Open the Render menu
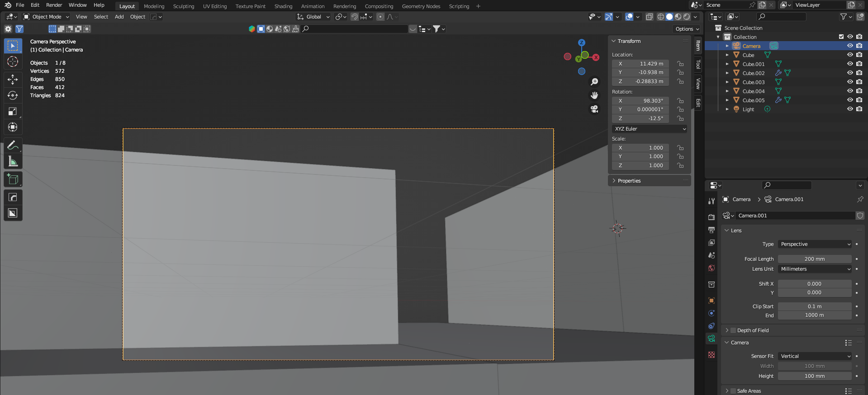Viewport: 868px width, 395px height. click(54, 5)
